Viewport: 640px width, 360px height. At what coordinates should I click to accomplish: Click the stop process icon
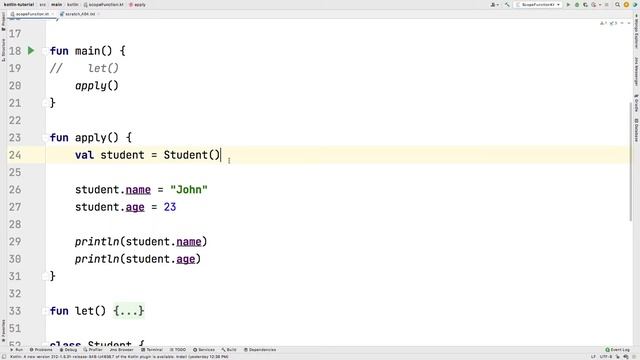pyautogui.click(x=607, y=4)
